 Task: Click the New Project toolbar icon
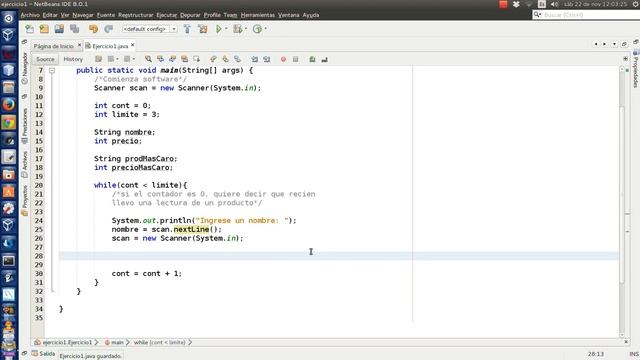click(x=44, y=29)
